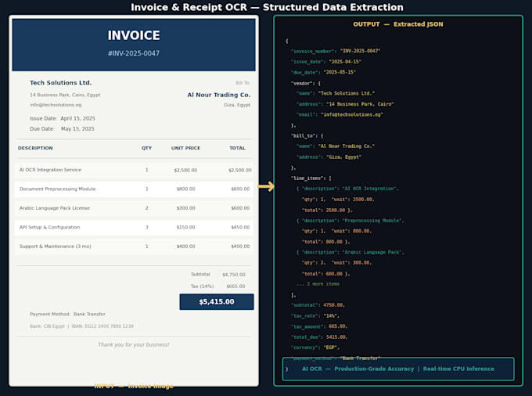The width and height of the screenshot is (532, 396).
Task: Click the yellow arrow between the panels
Action: click(x=266, y=186)
